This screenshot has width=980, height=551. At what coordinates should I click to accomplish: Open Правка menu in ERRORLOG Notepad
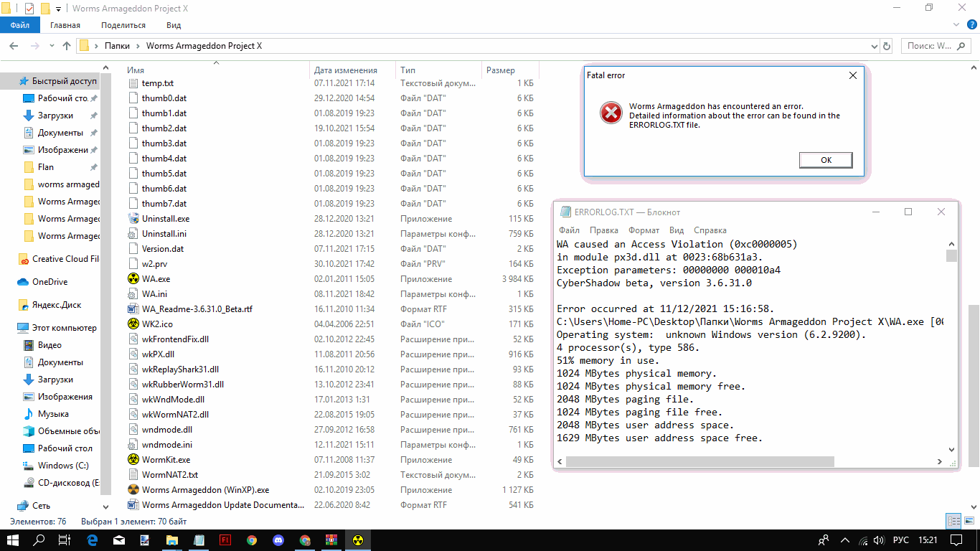tap(604, 230)
